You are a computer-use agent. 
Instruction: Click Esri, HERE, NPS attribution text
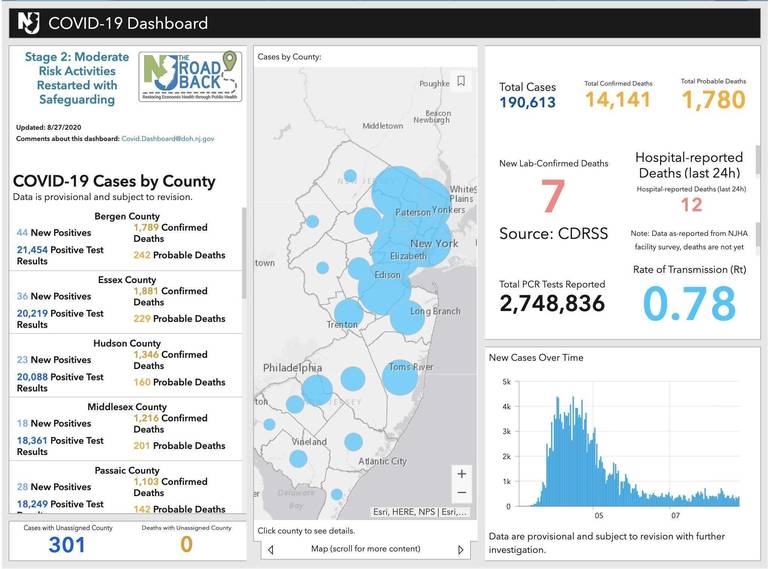[x=419, y=512]
